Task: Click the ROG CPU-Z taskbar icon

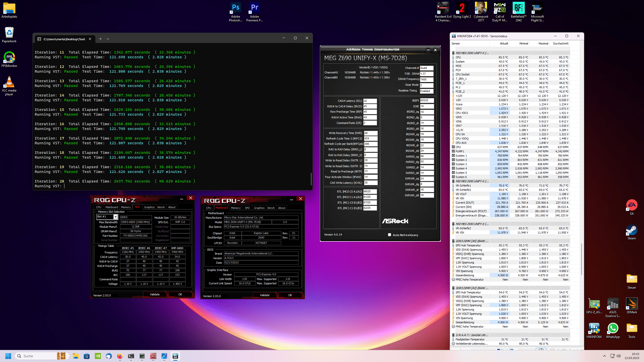Action: coord(153,356)
